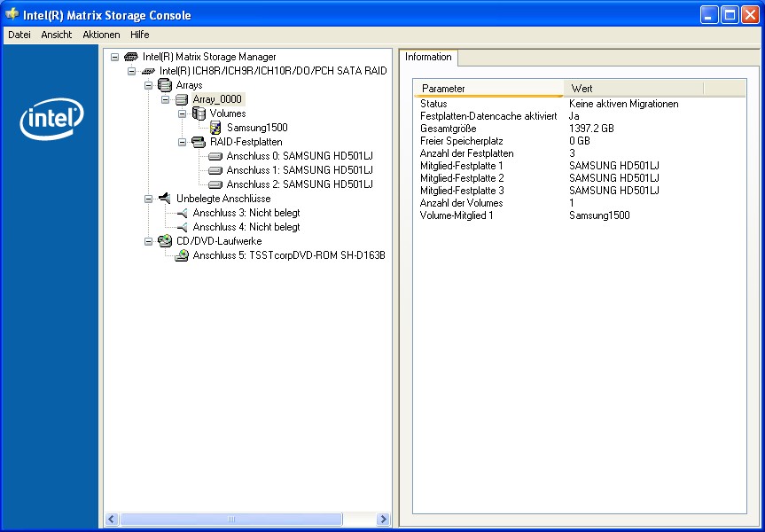Open the Hilfe menu

pyautogui.click(x=139, y=35)
